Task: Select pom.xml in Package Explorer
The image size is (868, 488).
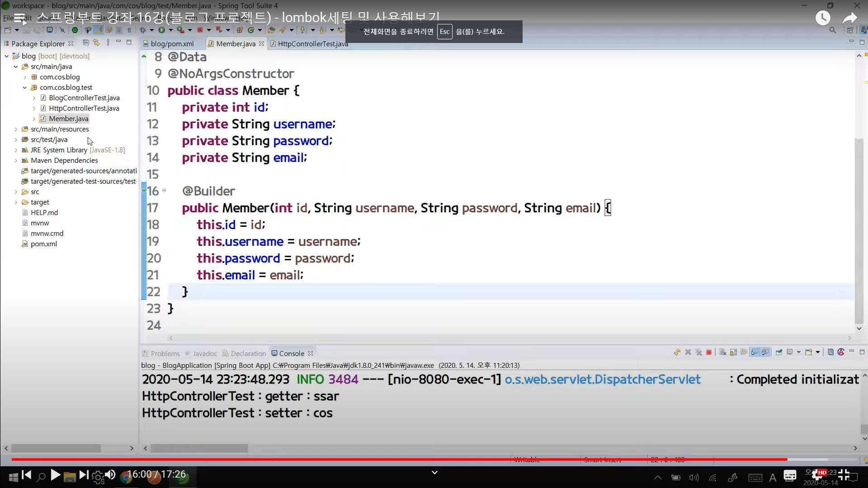Action: coord(44,244)
